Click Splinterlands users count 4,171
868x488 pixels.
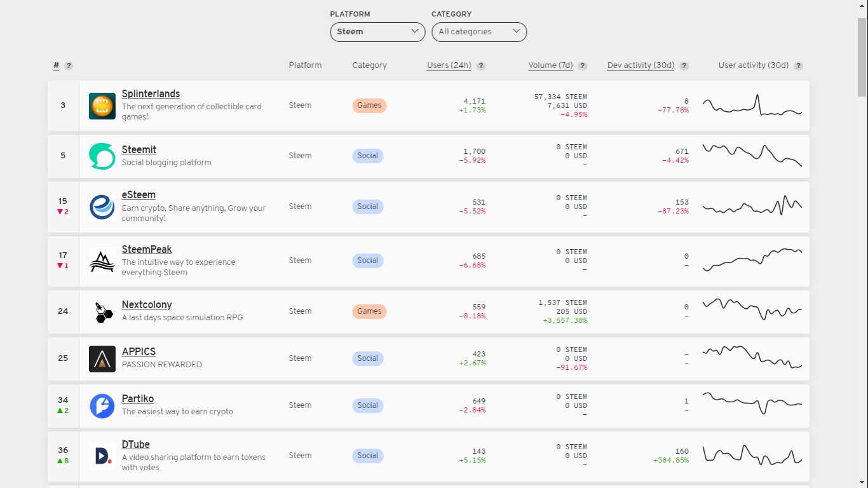(x=475, y=101)
